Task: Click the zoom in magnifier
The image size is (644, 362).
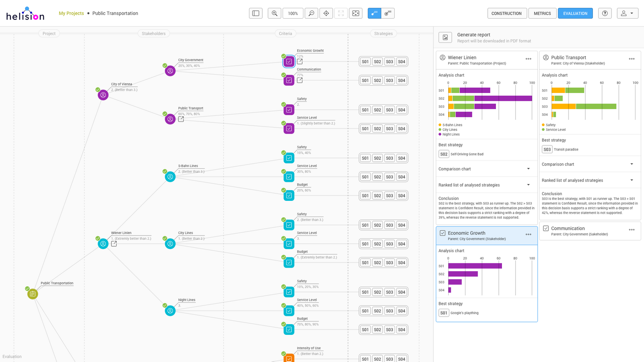Action: [x=274, y=13]
